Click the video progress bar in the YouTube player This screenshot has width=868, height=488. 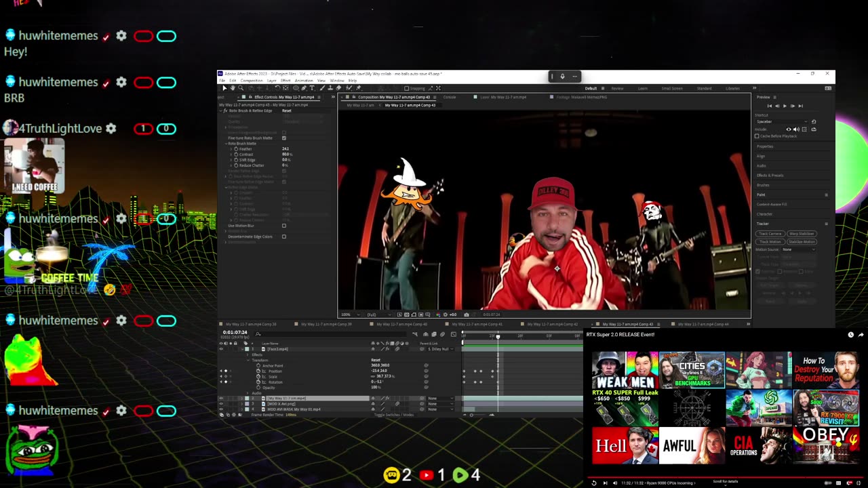[x=727, y=477]
